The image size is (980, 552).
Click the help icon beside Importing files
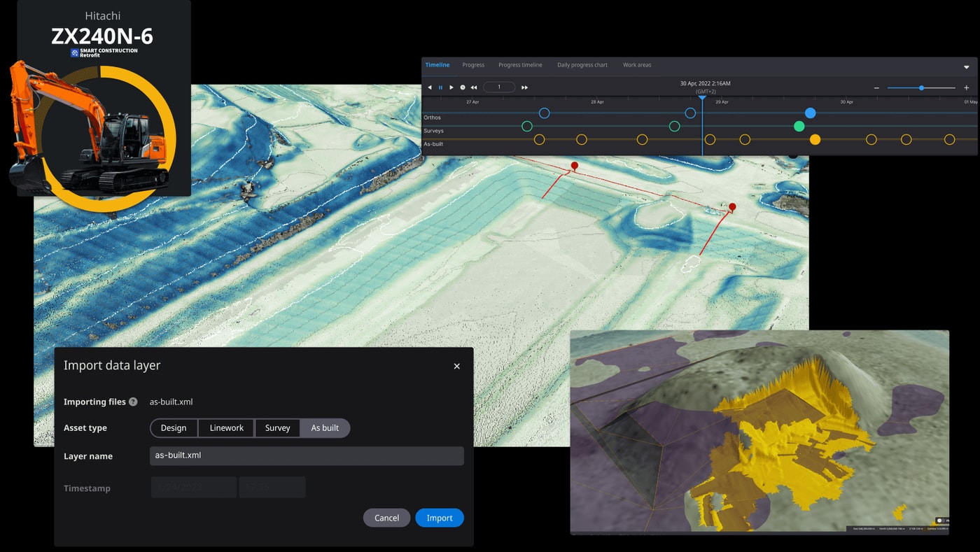[133, 402]
